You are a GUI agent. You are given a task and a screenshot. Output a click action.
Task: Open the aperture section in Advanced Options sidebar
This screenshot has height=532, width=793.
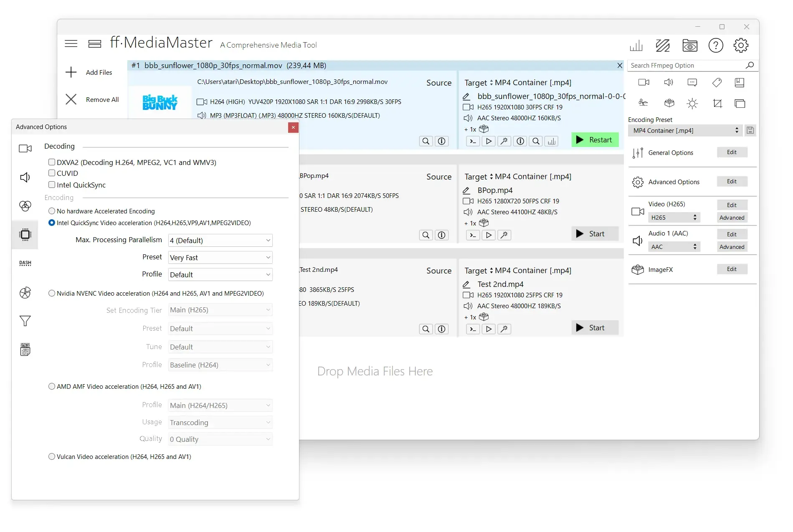click(x=25, y=293)
